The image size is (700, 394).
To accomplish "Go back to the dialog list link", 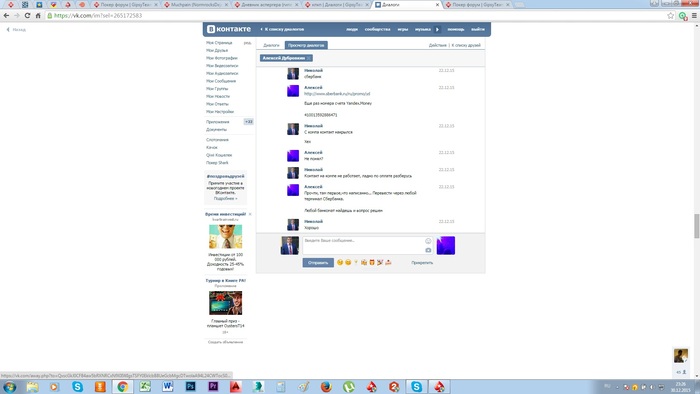I will pos(282,29).
